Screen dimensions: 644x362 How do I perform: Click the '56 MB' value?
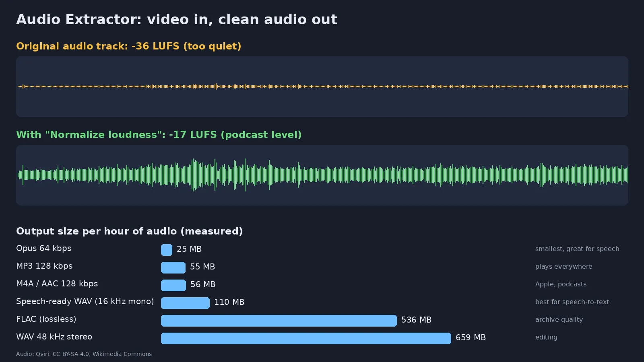203,285
